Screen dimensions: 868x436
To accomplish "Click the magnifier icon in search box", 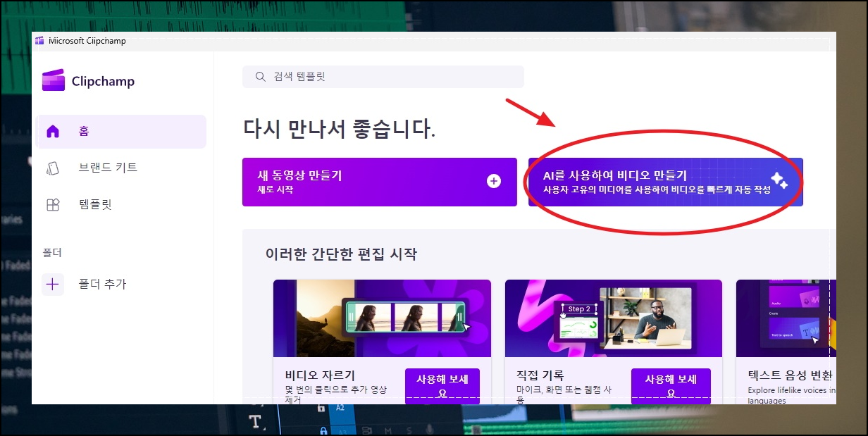I will point(260,77).
